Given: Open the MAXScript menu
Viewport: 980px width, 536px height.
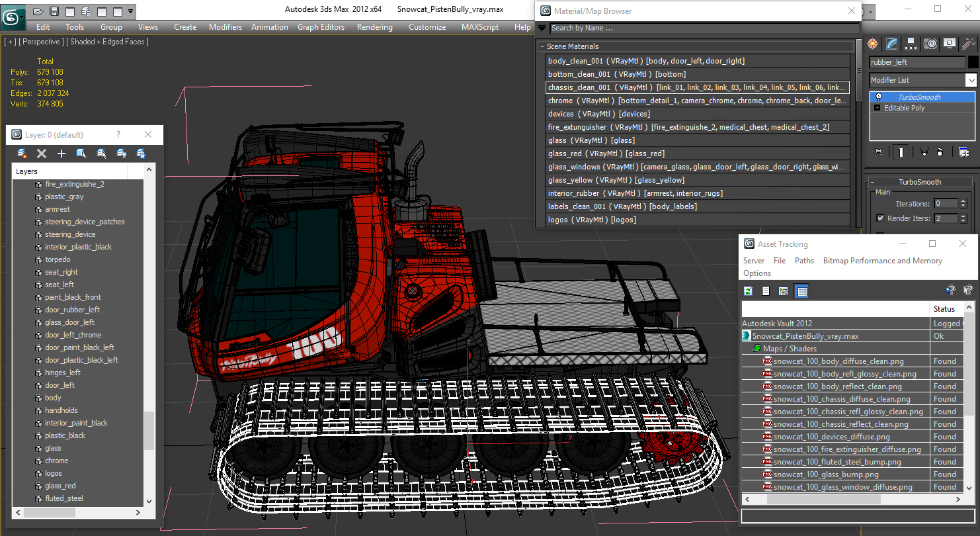Looking at the screenshot, I should pos(480,27).
